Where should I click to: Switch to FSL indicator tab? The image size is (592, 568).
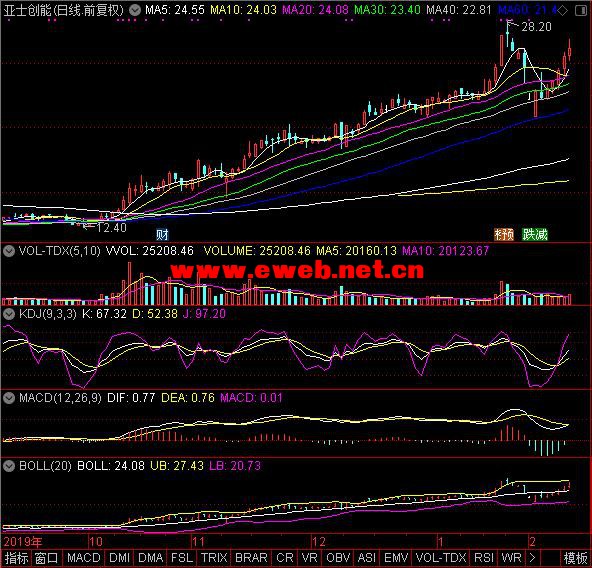[x=182, y=558]
